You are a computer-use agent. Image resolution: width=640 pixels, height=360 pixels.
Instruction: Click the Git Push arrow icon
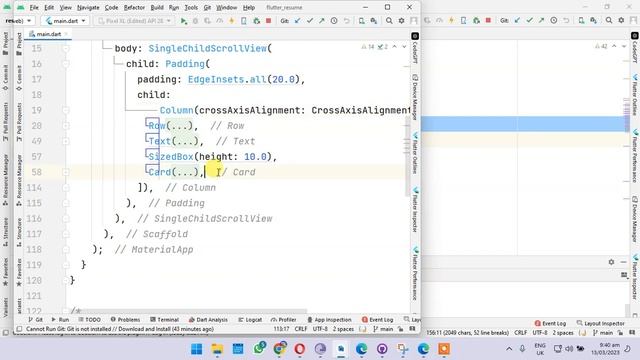(322, 21)
